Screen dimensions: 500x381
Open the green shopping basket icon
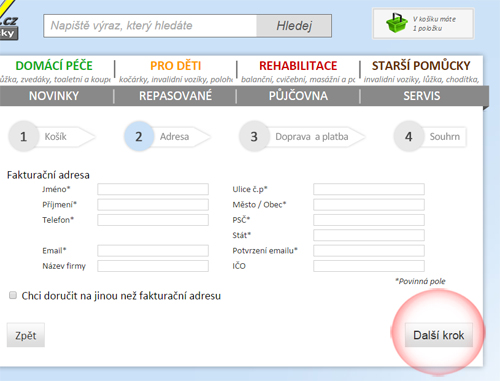point(397,23)
